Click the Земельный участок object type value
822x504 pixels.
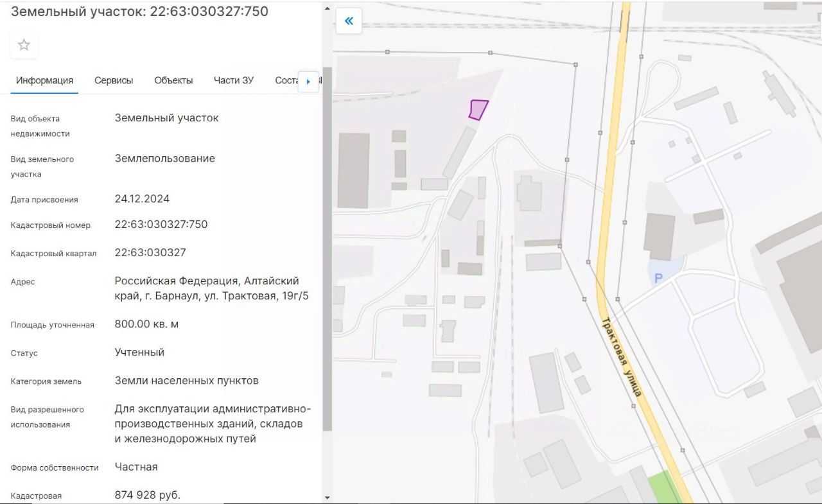point(167,117)
